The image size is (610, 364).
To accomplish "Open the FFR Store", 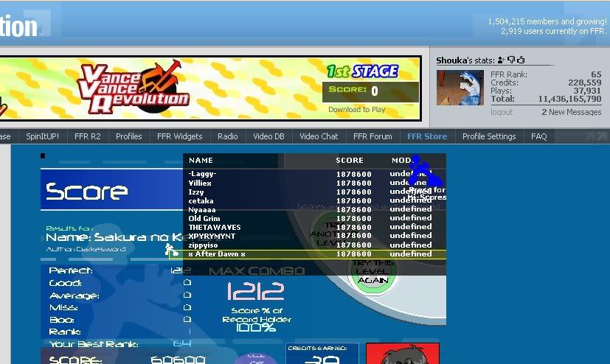I will 426,136.
